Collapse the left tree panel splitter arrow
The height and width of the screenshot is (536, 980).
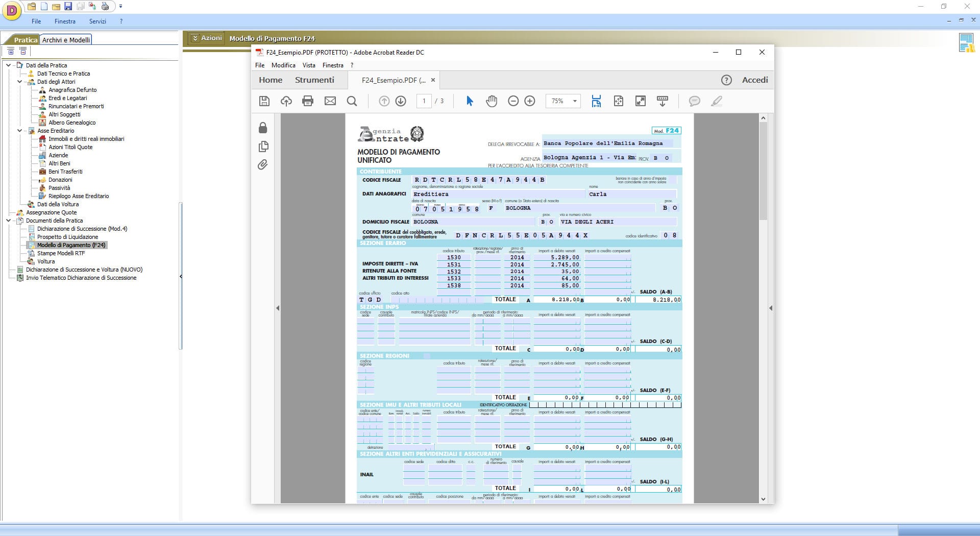click(x=181, y=276)
